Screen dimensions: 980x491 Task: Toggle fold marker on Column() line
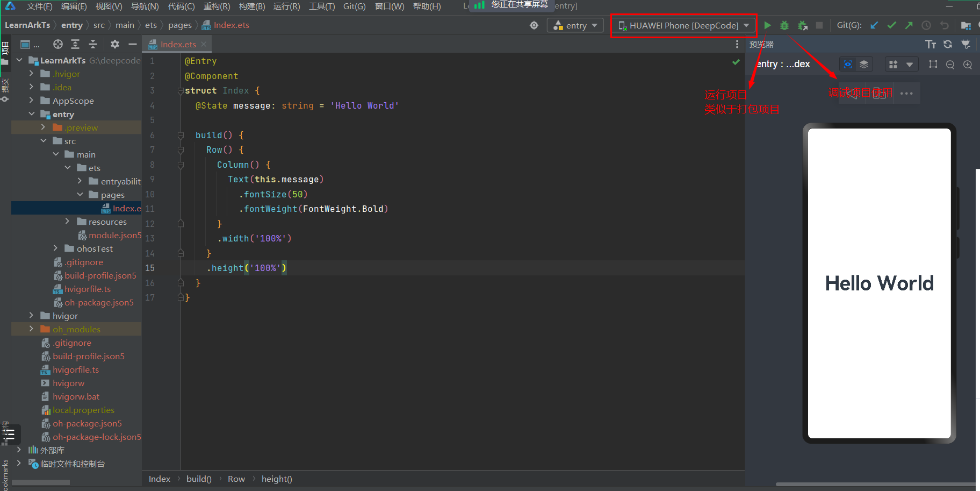click(181, 165)
